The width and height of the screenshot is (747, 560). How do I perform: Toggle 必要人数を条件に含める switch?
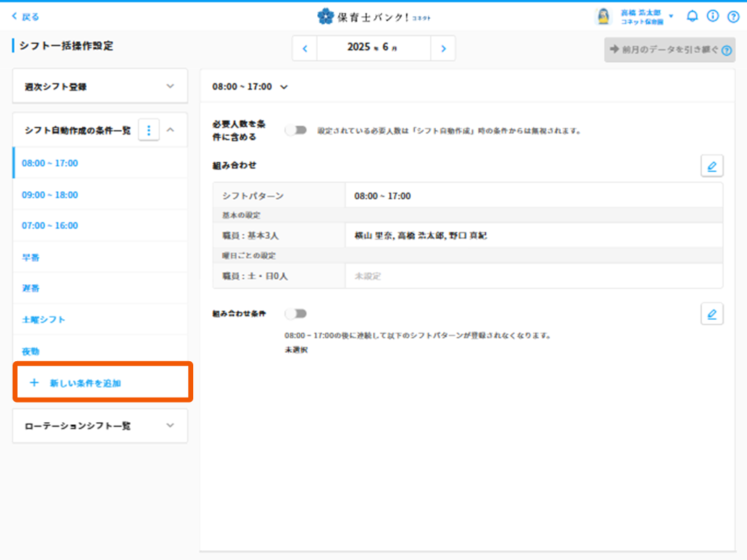[296, 130]
